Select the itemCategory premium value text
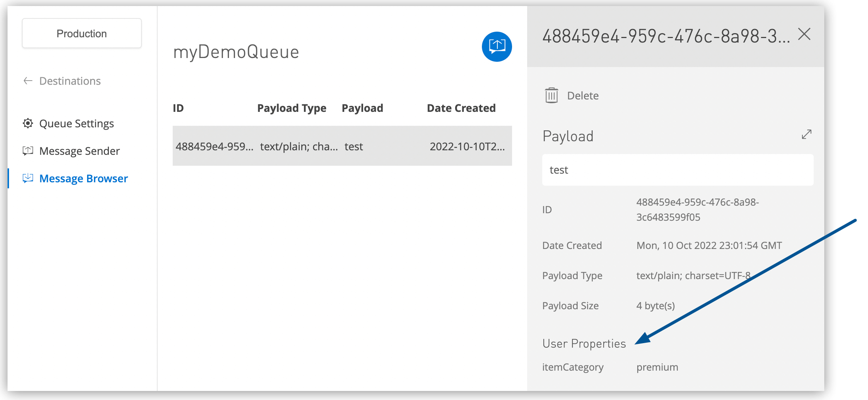 click(657, 367)
